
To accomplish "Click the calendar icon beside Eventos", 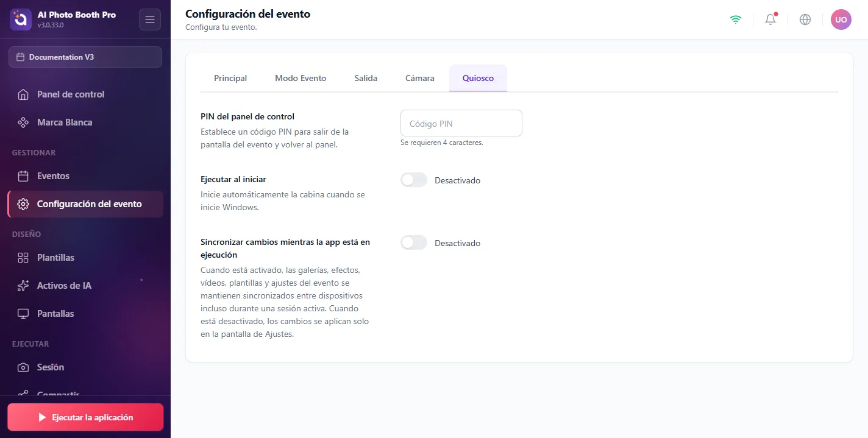I will click(23, 176).
